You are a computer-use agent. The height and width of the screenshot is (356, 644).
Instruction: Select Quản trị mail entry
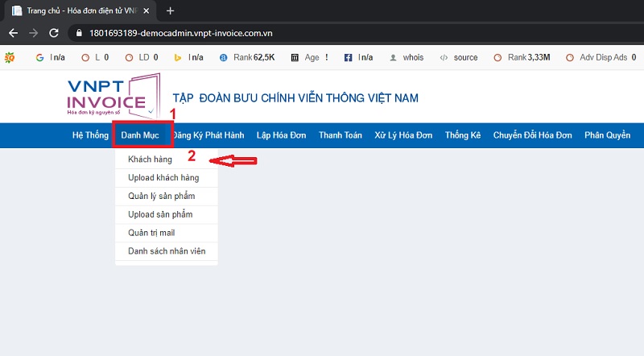[167, 233]
